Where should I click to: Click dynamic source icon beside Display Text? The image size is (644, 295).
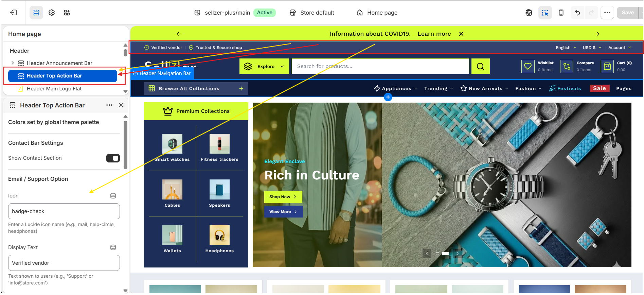point(113,247)
